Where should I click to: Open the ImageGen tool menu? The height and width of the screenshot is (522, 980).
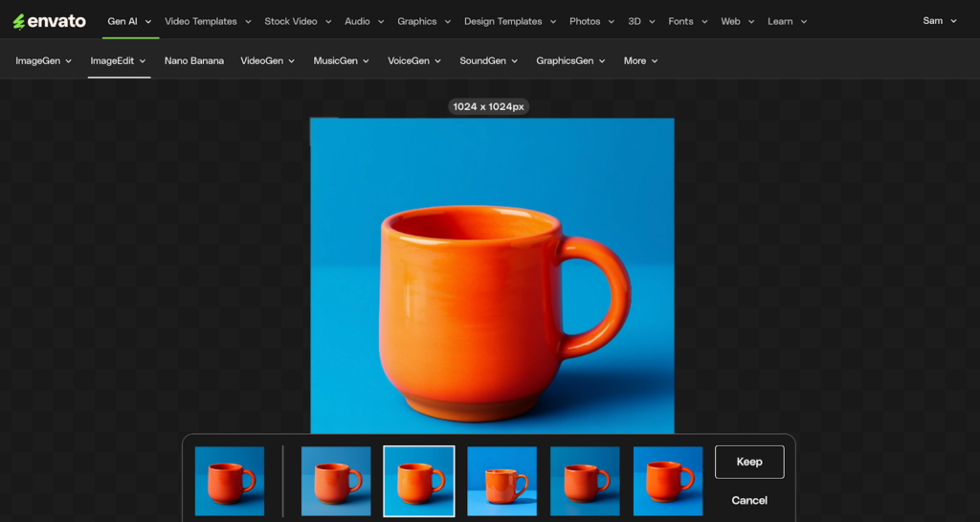click(x=44, y=60)
